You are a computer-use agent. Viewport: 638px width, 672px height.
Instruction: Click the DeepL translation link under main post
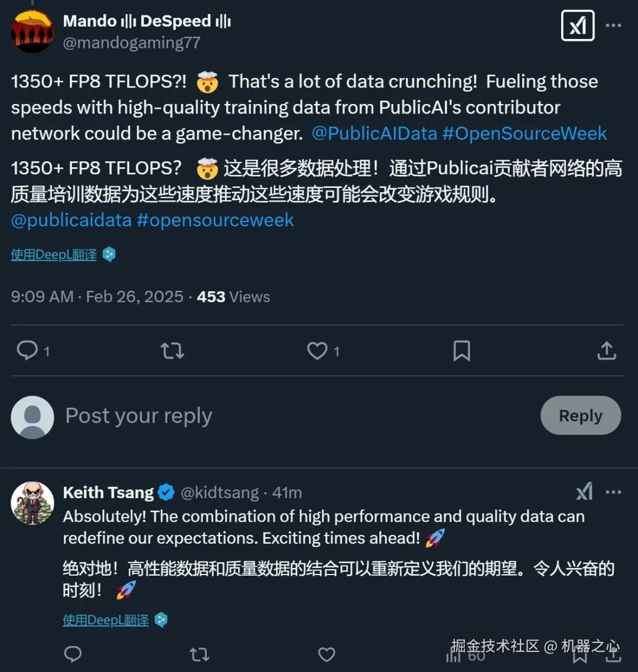[x=54, y=255]
